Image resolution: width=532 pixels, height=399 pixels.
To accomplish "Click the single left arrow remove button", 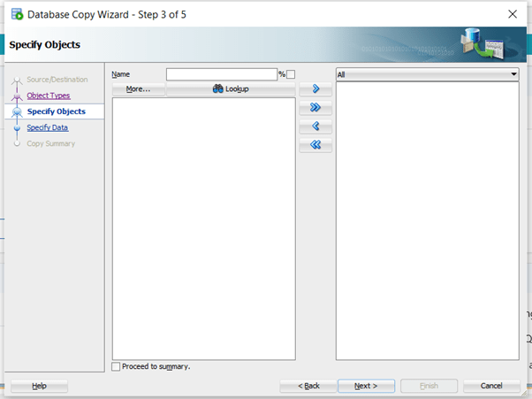I will coord(315,127).
